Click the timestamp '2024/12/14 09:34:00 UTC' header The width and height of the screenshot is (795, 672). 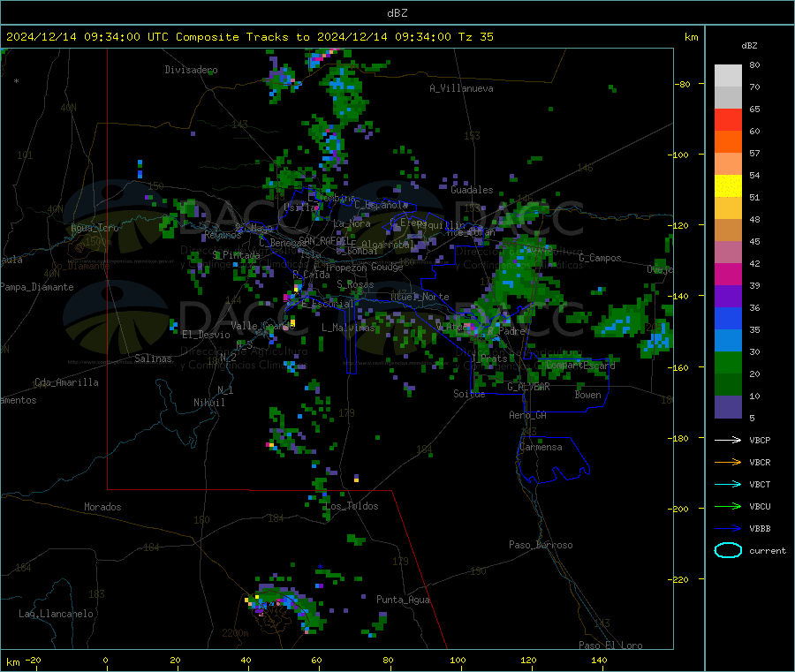click(87, 37)
